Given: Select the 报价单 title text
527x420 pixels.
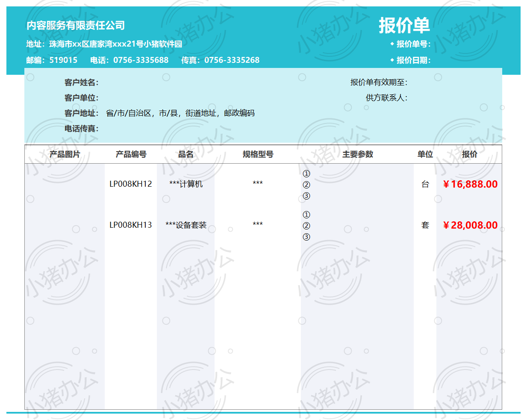Looking at the screenshot, I should tap(404, 26).
